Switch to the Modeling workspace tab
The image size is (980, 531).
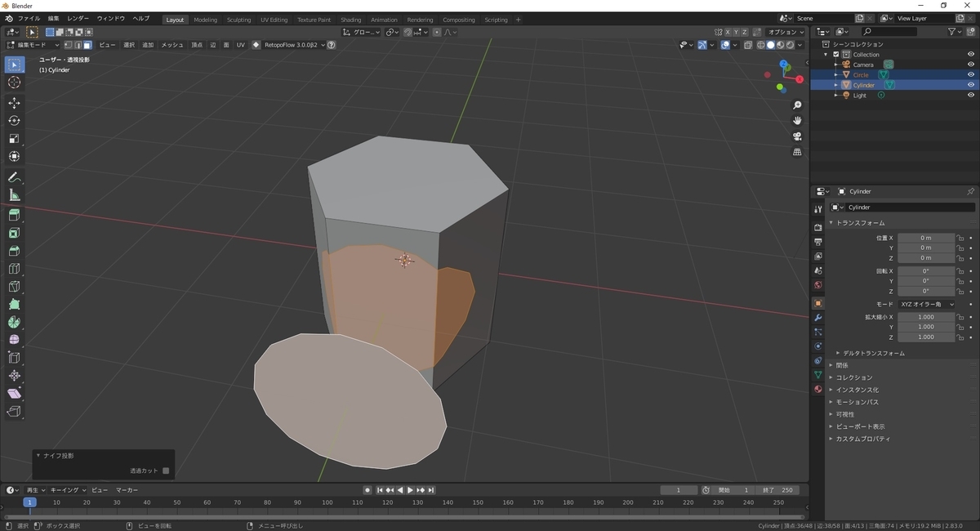click(x=205, y=20)
